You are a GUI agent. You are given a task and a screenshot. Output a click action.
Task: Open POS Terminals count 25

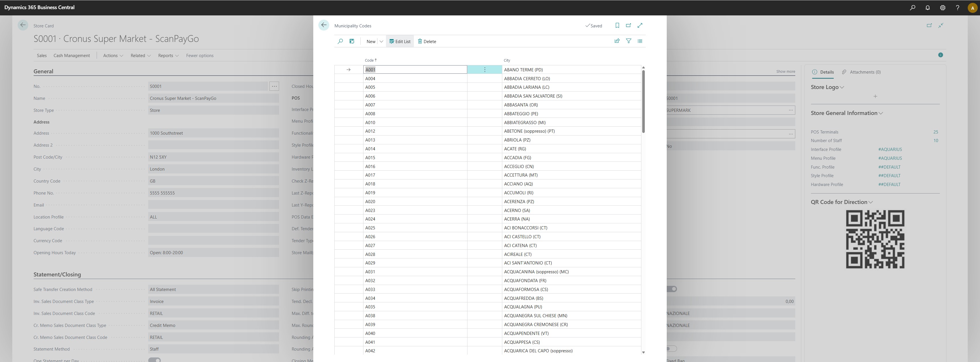(x=936, y=132)
